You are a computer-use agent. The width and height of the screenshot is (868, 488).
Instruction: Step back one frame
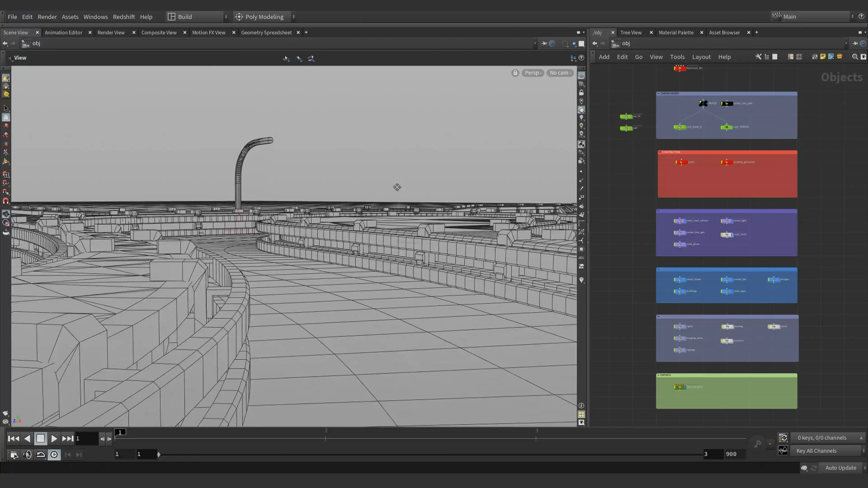(x=102, y=439)
